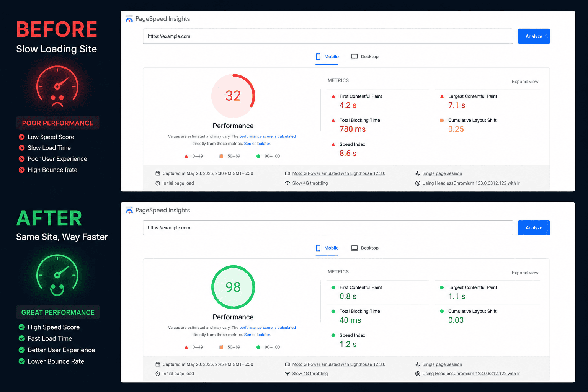This screenshot has height=392, width=588.
Task: Click the calendar icon beside Captured at 2:45 PM
Action: pyautogui.click(x=158, y=364)
